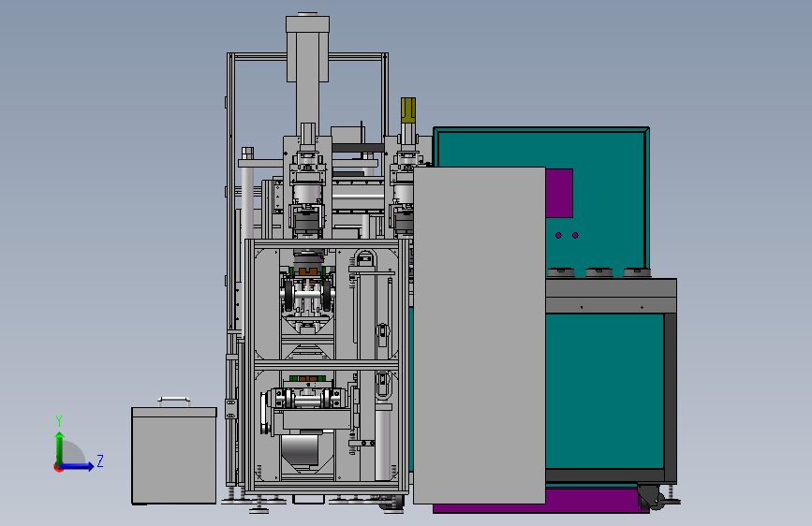812x526 pixels.
Task: Select the "Y" axis label
Action: (59, 420)
